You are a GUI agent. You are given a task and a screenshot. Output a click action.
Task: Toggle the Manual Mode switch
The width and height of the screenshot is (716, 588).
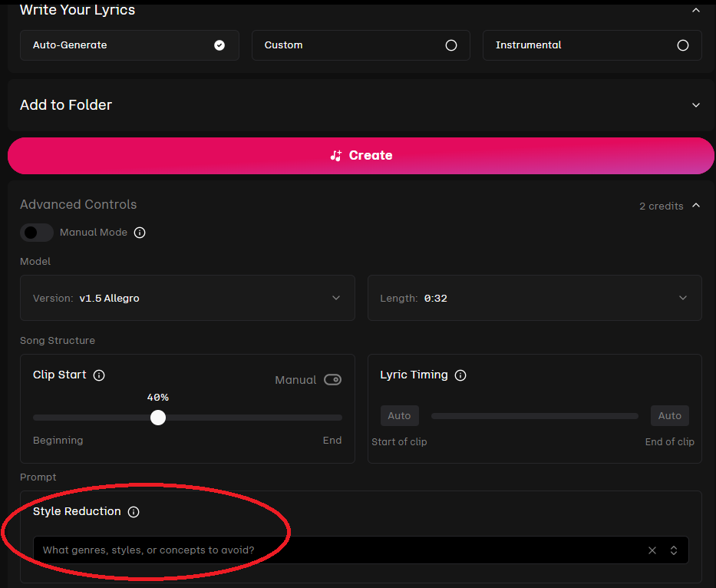click(x=37, y=233)
